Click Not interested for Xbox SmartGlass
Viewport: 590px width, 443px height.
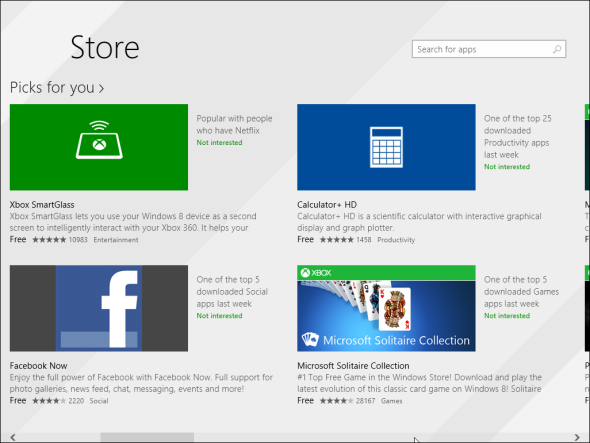tap(219, 143)
